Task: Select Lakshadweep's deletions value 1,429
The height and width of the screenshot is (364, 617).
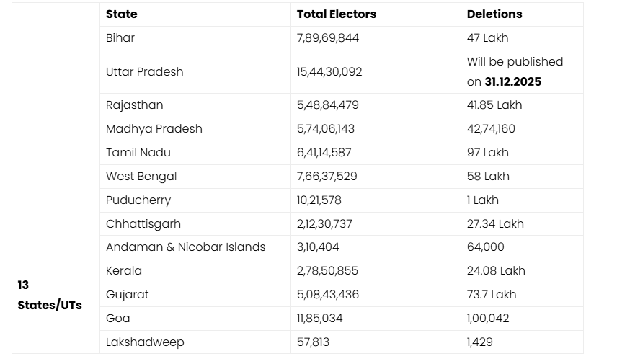Action: pos(480,342)
